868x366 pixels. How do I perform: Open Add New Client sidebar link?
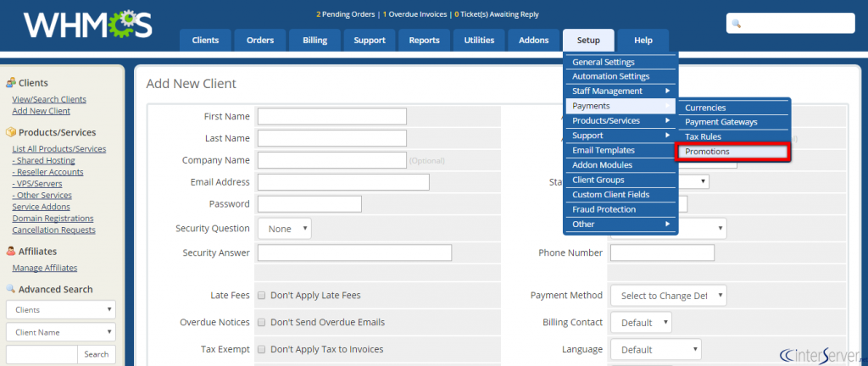(x=41, y=111)
